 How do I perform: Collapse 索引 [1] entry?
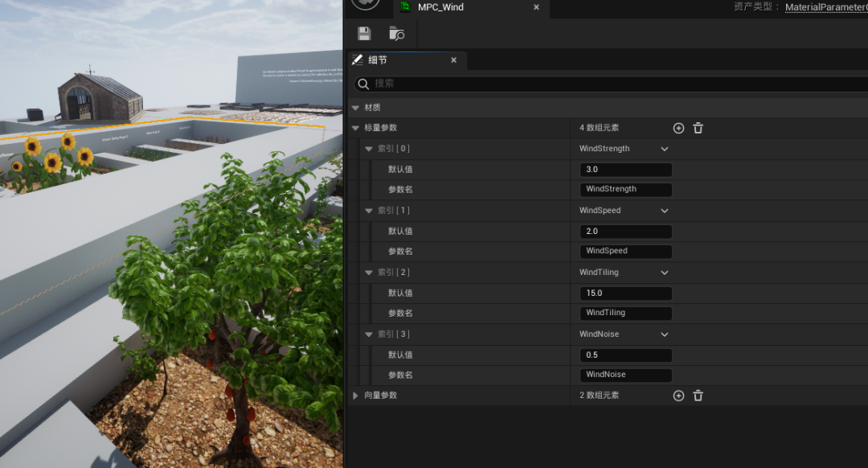369,211
